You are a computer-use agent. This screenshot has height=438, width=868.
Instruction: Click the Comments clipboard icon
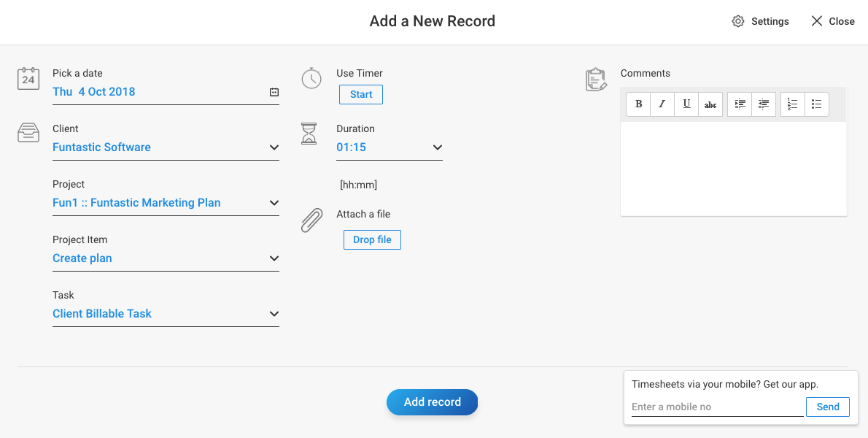click(x=596, y=79)
